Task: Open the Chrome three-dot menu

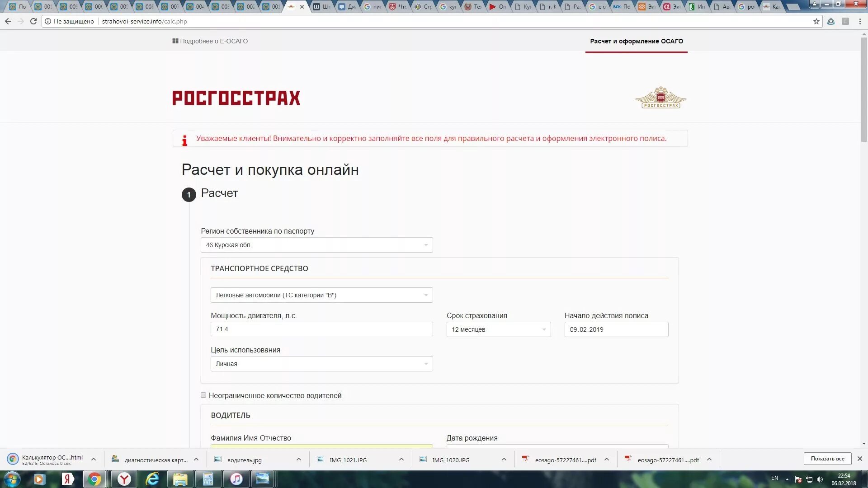Action: coord(860,21)
